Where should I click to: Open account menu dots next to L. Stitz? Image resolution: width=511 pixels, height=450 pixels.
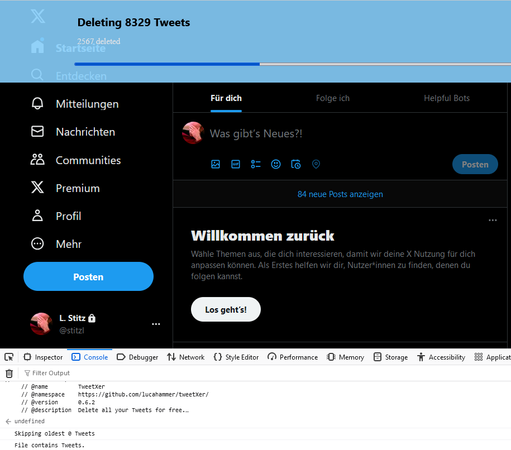[x=156, y=324]
